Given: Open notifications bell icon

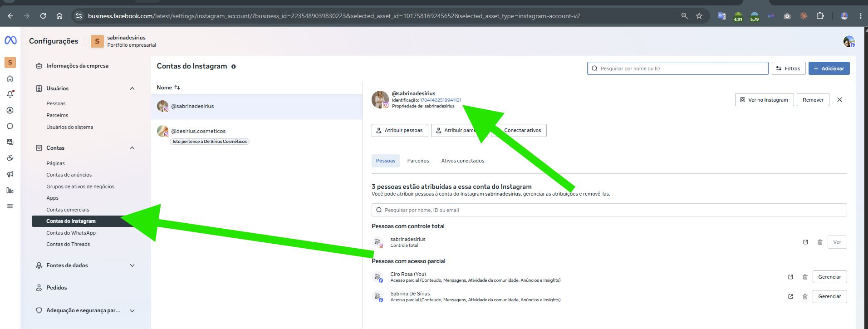Looking at the screenshot, I should point(10,94).
